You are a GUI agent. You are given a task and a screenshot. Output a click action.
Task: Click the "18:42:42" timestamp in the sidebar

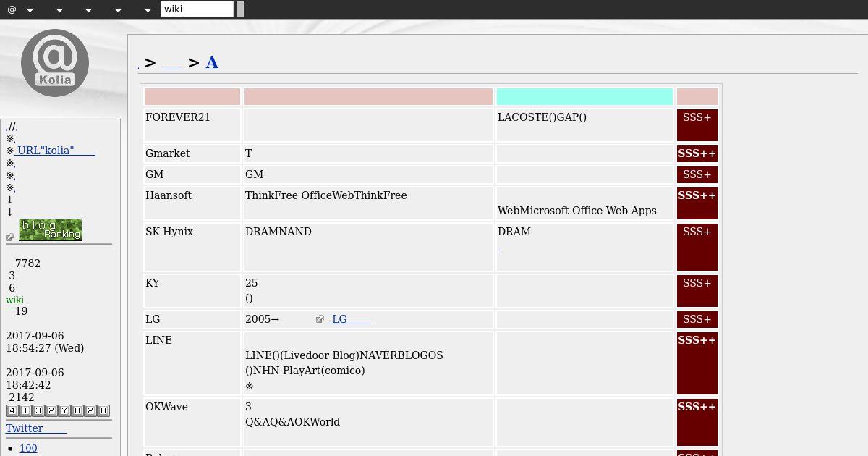[28, 385]
